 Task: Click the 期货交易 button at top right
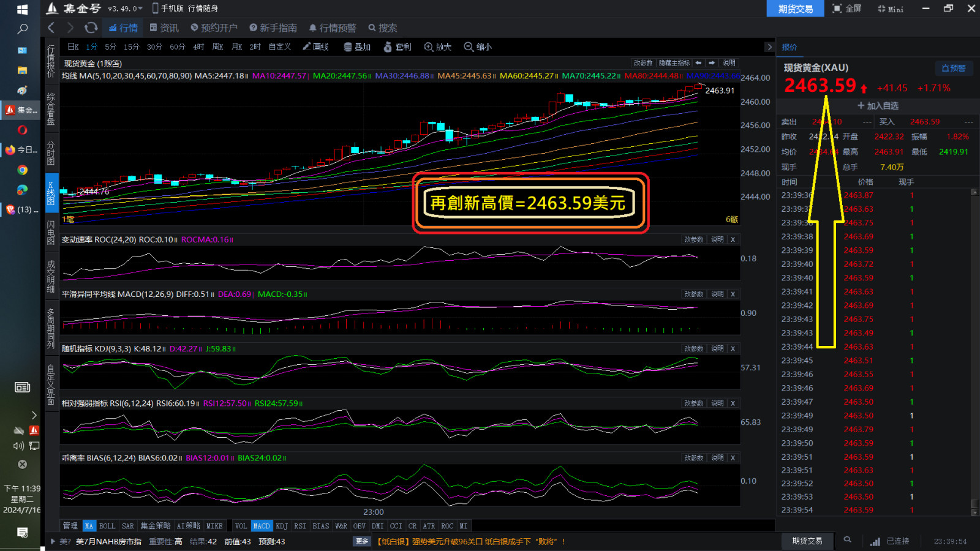pyautogui.click(x=795, y=9)
